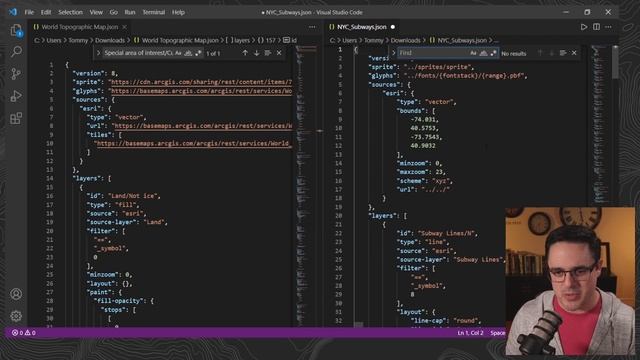Viewport: 640px width, 360px height.
Task: Open the File menu
Action: [29, 12]
